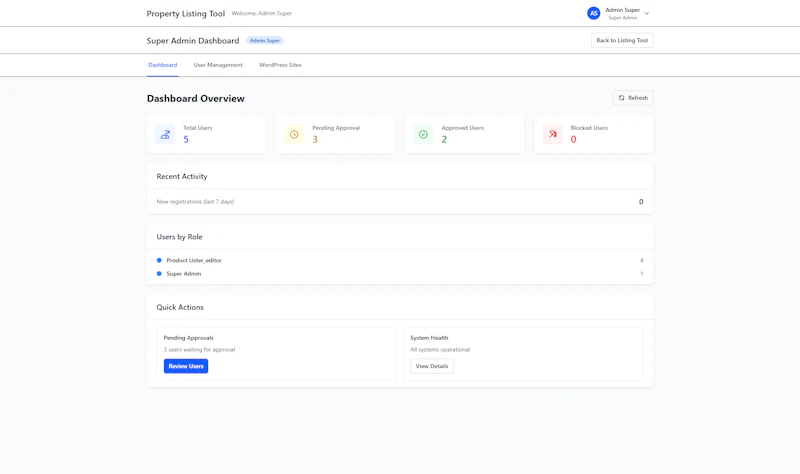The width and height of the screenshot is (800, 474).
Task: Click the 'All systems operational' text
Action: pos(440,350)
